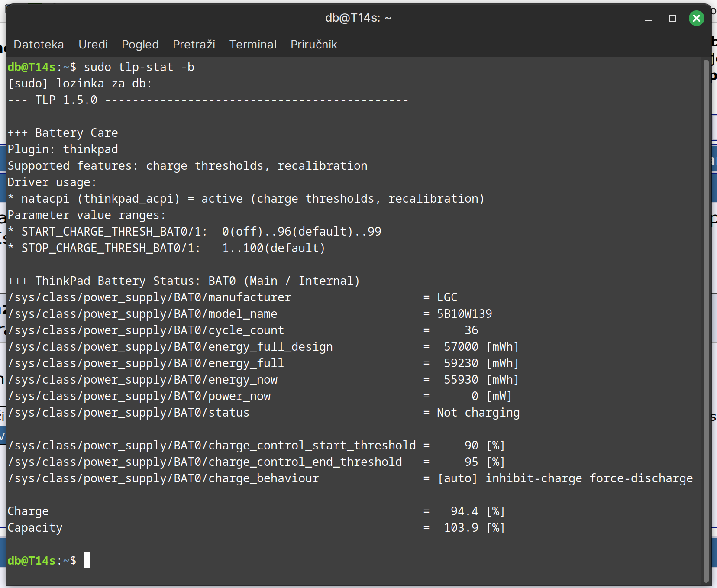Click the start threshold value 90 [%]

click(485, 446)
